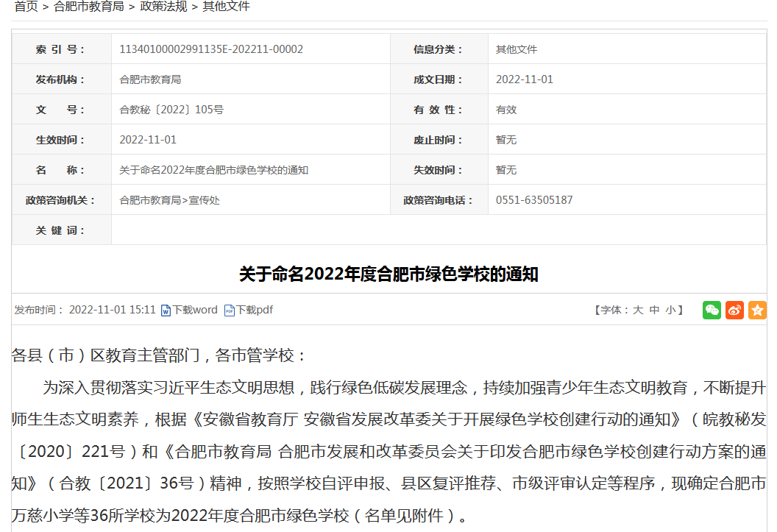Image resolution: width=777 pixels, height=532 pixels.
Task: Click the 关键词 label cell
Action: click(x=62, y=230)
